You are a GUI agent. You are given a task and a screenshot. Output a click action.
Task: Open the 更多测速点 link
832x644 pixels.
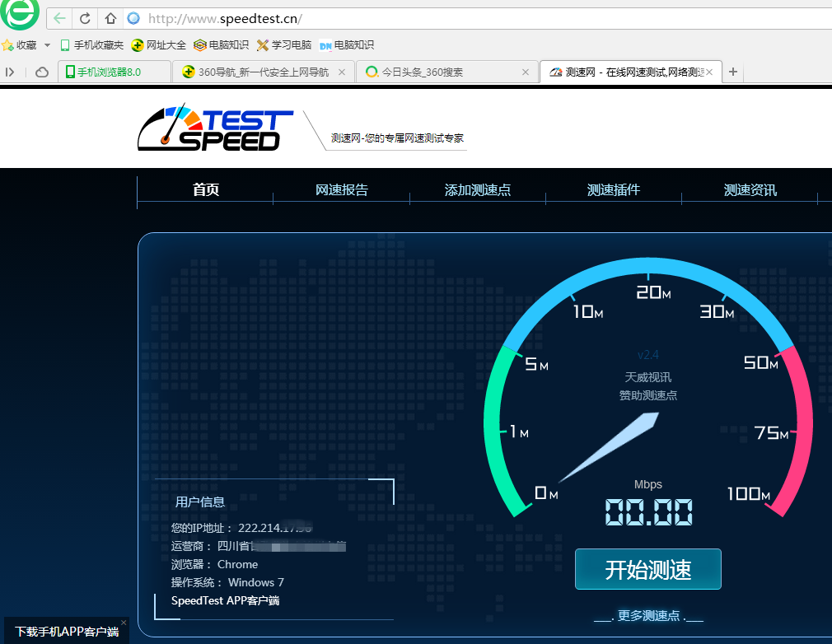tap(648, 615)
